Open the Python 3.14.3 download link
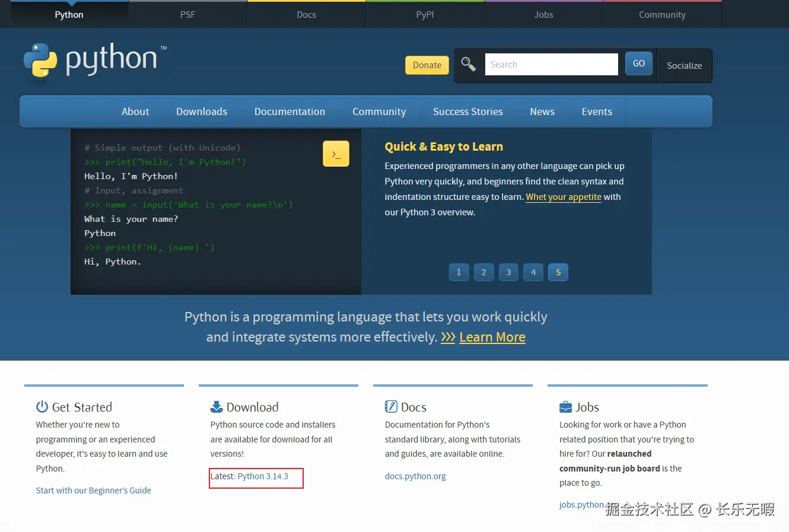The image size is (789, 532). (x=263, y=476)
